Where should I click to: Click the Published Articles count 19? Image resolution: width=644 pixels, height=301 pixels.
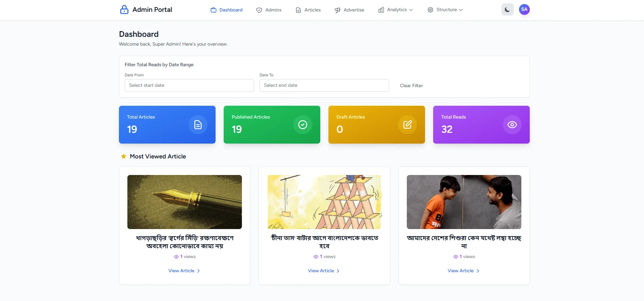237,129
